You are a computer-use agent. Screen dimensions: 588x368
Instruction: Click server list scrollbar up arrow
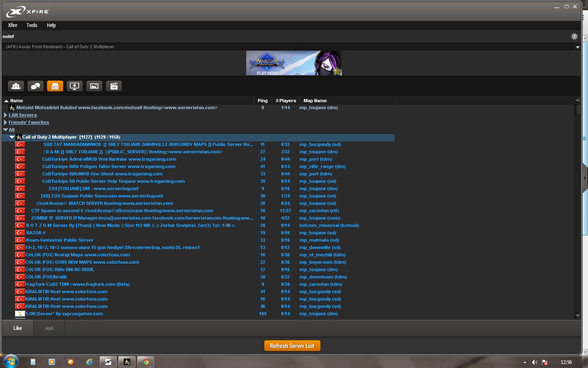(577, 100)
